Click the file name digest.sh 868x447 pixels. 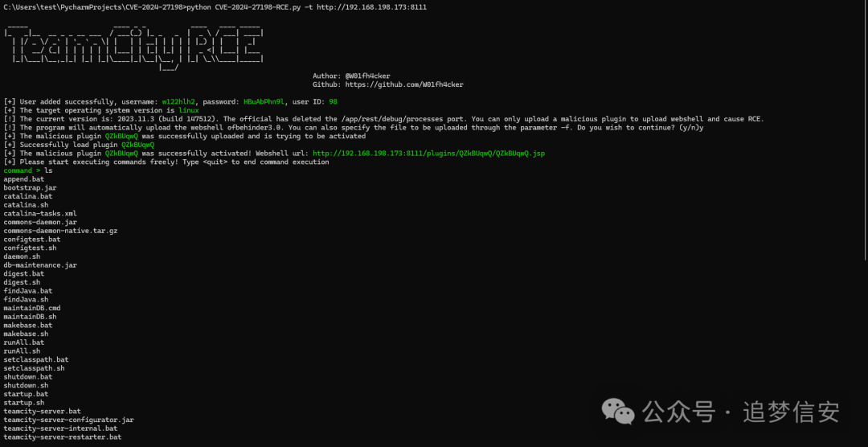pos(22,282)
